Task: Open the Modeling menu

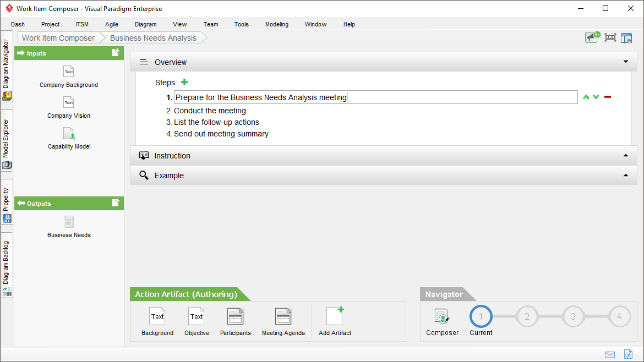Action: click(277, 24)
